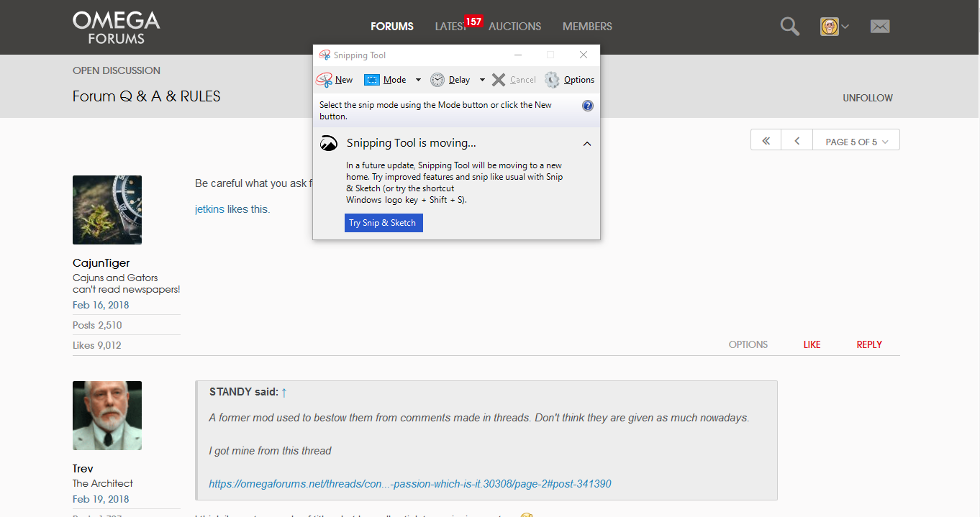Go to previous page arrow

(x=797, y=141)
